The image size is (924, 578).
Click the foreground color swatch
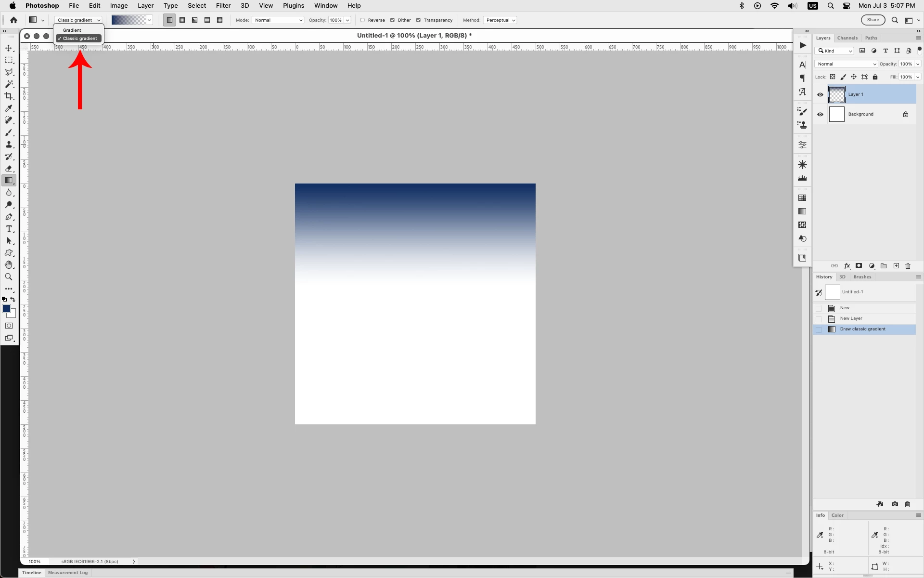point(6,309)
